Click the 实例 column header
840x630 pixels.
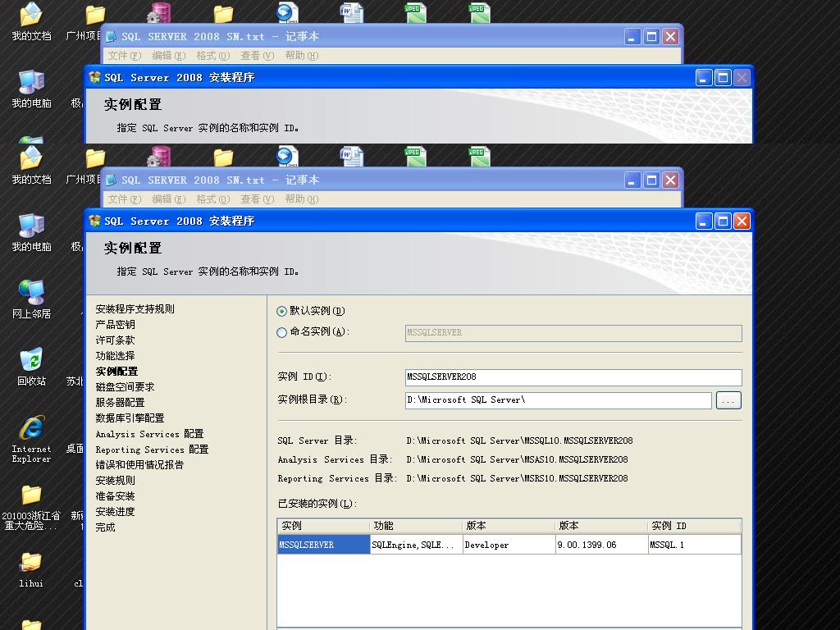[323, 526]
